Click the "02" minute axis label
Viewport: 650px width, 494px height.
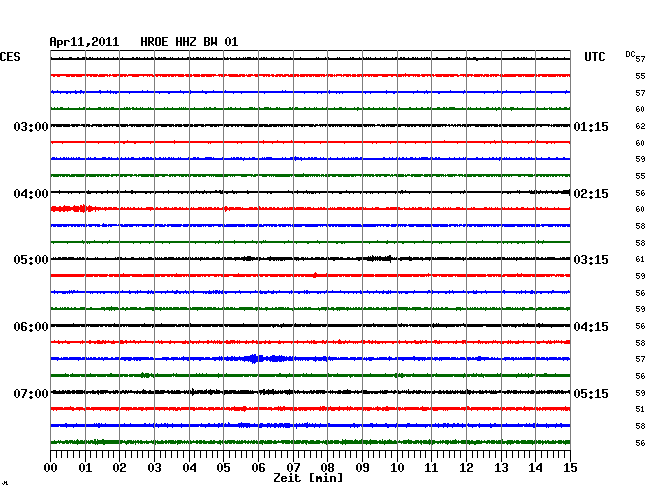(119, 468)
